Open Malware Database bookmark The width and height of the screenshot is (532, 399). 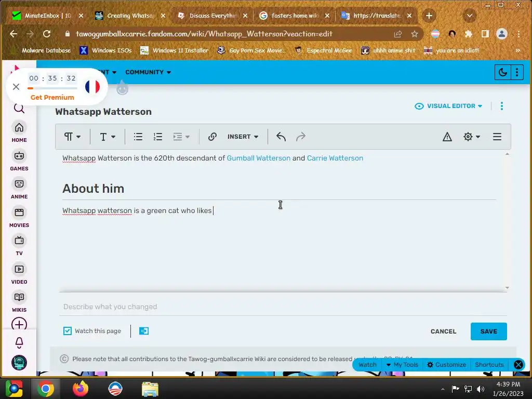41,50
